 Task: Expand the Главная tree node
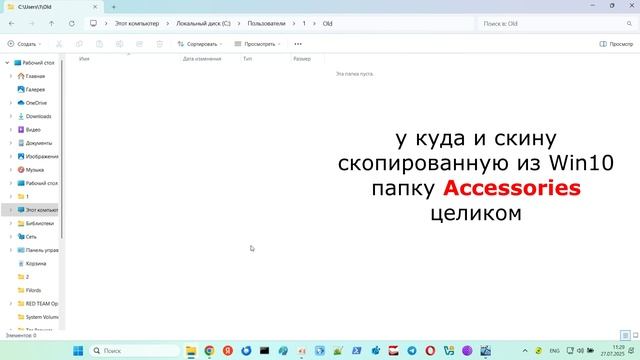point(11,76)
